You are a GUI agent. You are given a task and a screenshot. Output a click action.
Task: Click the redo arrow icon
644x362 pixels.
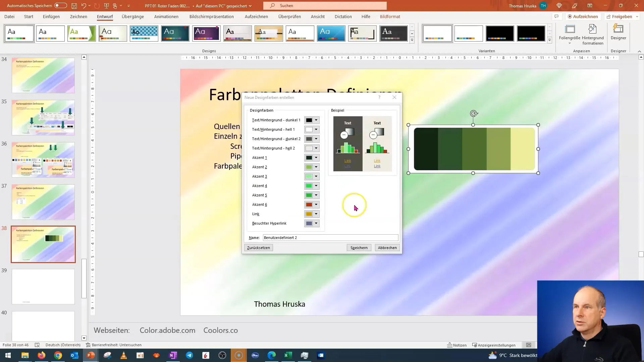pyautogui.click(x=97, y=6)
